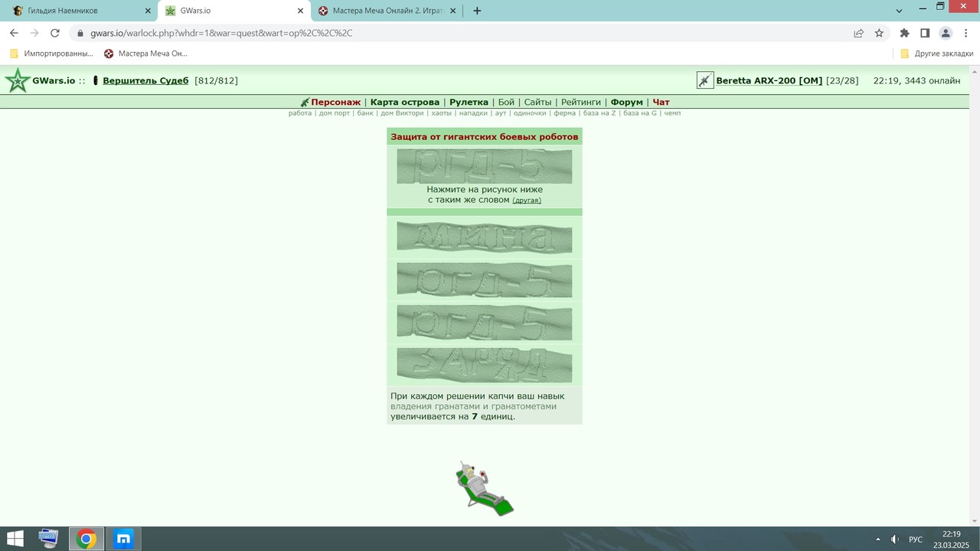Choose the captcha image reading мина
This screenshot has width=980, height=551.
coord(484,236)
